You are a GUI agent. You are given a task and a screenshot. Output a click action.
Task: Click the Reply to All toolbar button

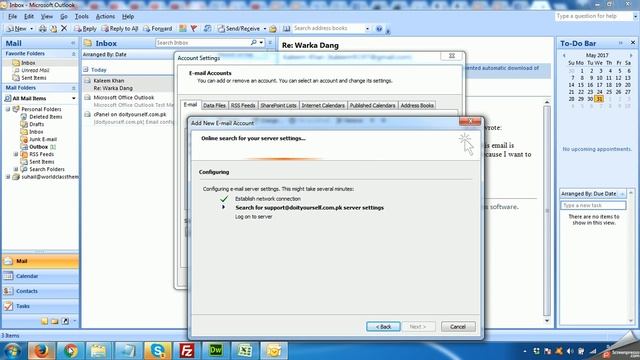[x=120, y=29]
